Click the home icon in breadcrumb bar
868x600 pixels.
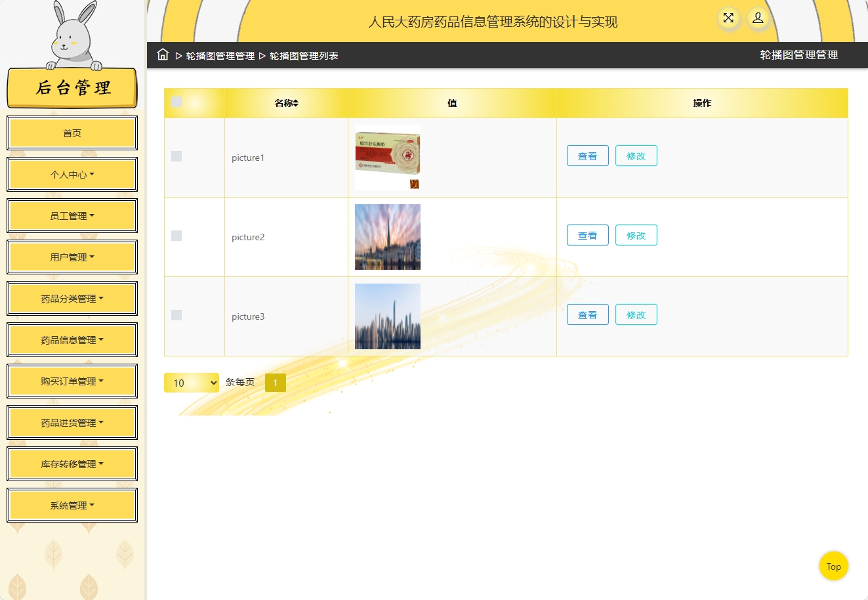(x=163, y=54)
